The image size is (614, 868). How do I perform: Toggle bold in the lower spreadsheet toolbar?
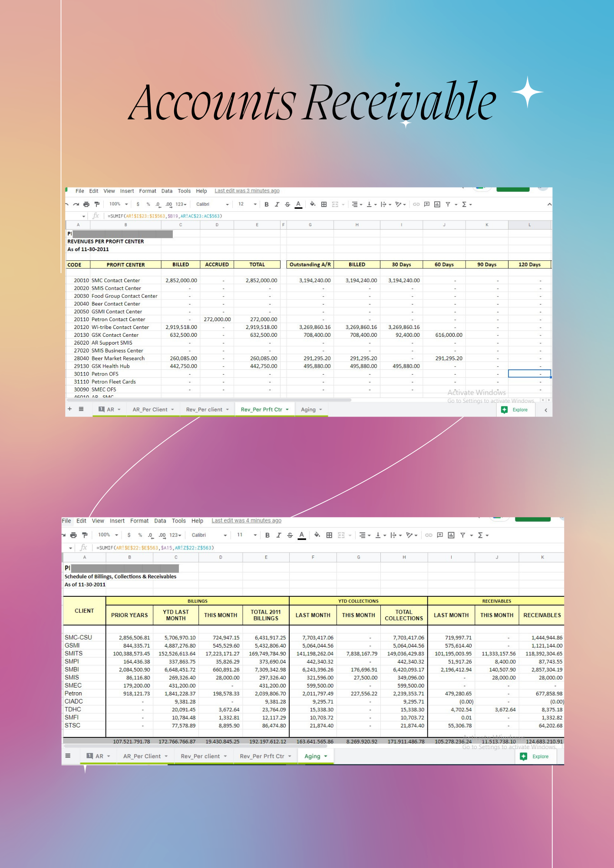(267, 535)
